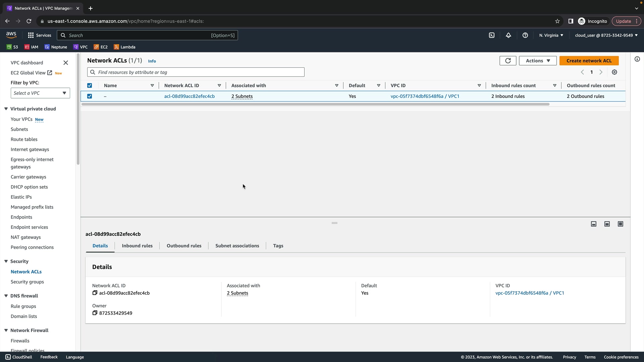This screenshot has width=644, height=362.
Task: Expand the Actions dropdown menu
Action: click(x=538, y=61)
